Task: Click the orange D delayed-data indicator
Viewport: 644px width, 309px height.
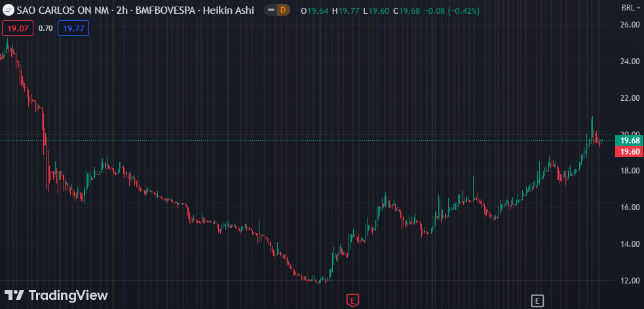Action: [282, 10]
